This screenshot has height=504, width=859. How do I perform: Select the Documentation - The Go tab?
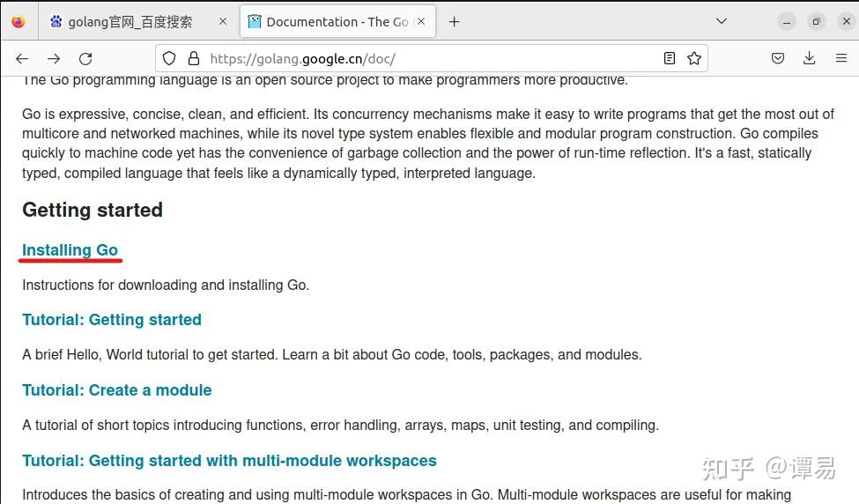(x=337, y=22)
